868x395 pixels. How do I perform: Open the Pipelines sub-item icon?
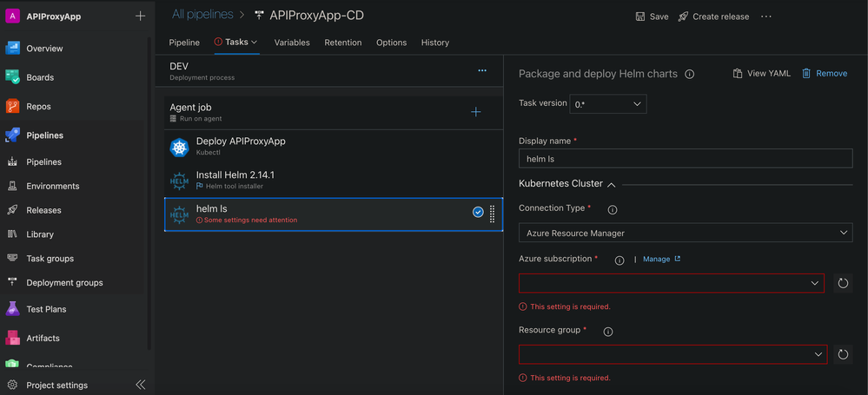tap(13, 162)
